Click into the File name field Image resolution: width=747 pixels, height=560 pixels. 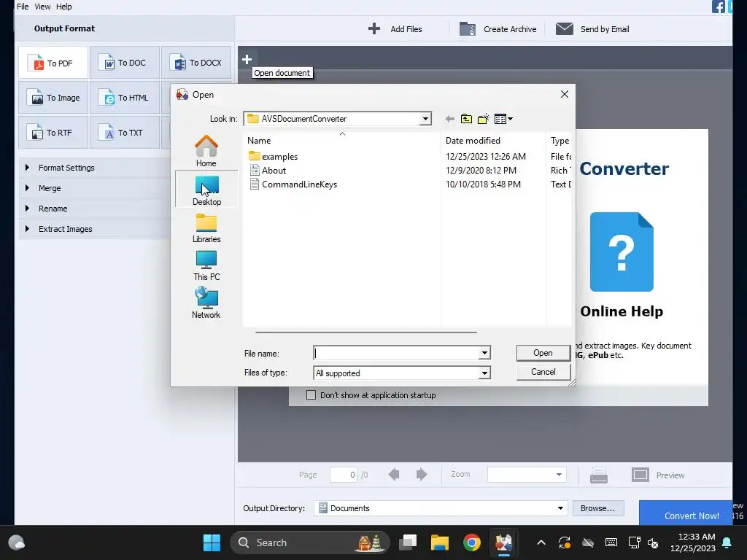point(396,353)
